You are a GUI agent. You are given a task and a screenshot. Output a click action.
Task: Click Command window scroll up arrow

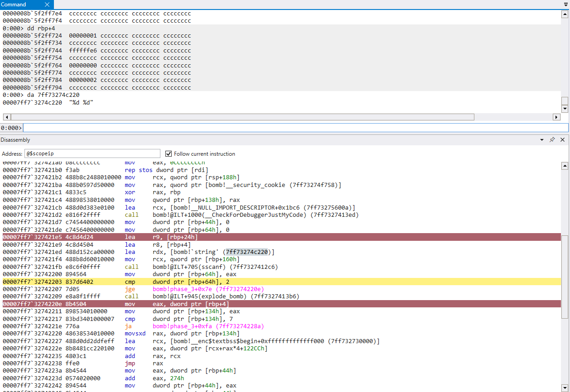point(565,14)
